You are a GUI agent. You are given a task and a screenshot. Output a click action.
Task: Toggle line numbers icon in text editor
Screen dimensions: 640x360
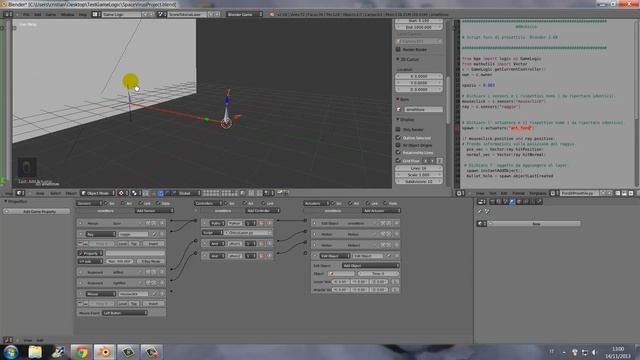[617, 193]
